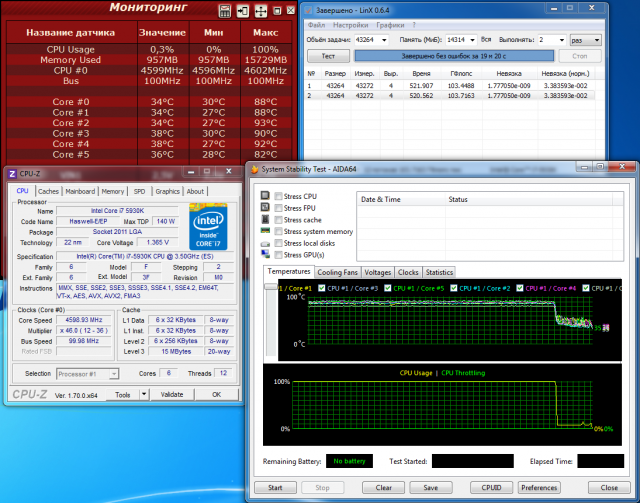Click the Clear button in AIDA64
This screenshot has height=503, width=640.
coord(383,487)
